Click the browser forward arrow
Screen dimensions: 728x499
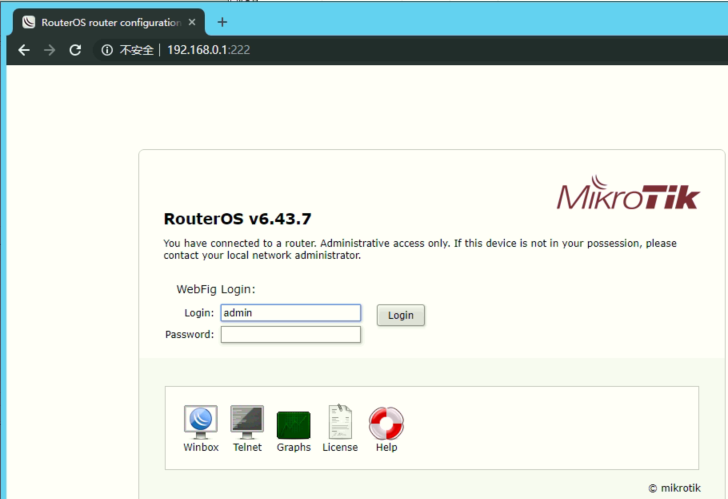coord(49,50)
